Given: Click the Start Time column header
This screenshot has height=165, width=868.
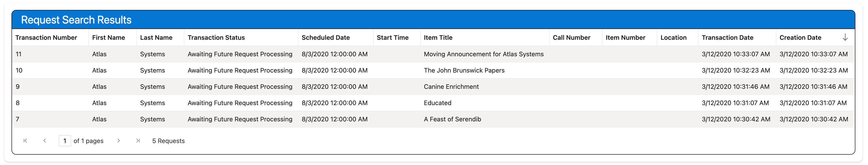Looking at the screenshot, I should (392, 38).
